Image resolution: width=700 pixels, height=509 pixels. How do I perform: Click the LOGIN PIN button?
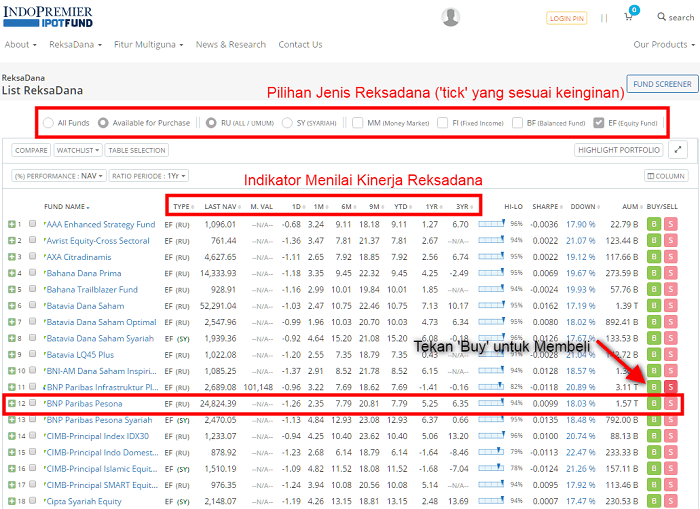[567, 18]
